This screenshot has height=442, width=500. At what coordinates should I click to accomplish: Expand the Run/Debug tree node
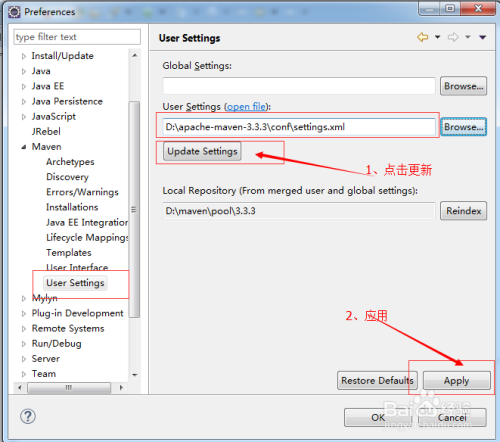tap(24, 344)
